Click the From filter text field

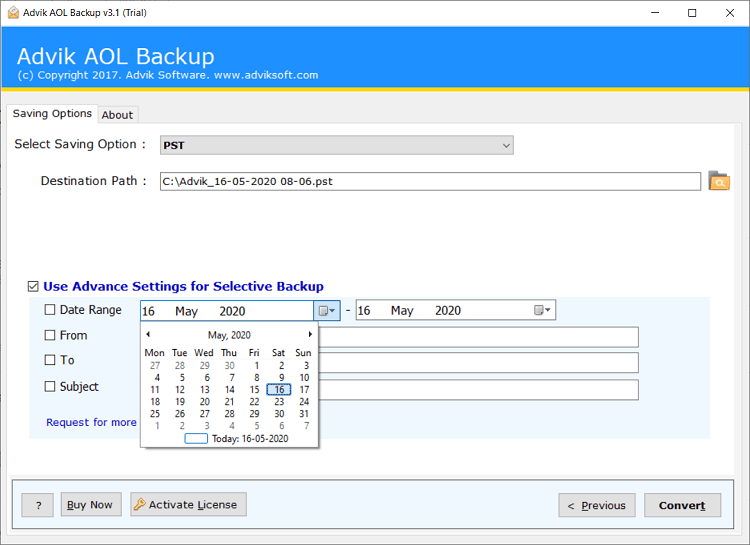point(478,337)
